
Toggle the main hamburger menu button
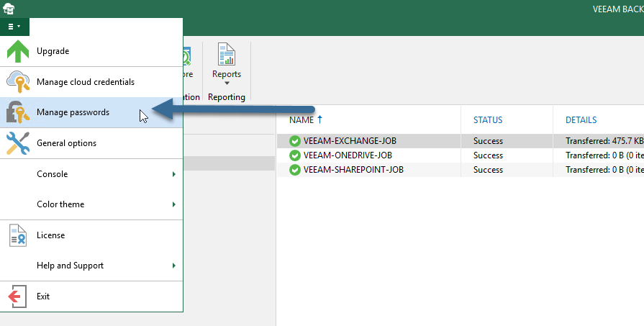click(14, 27)
